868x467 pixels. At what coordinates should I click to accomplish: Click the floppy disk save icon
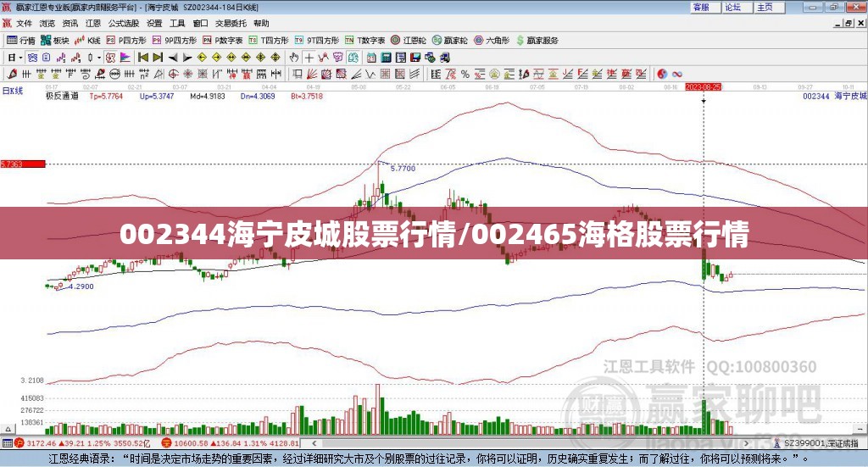tap(415, 58)
